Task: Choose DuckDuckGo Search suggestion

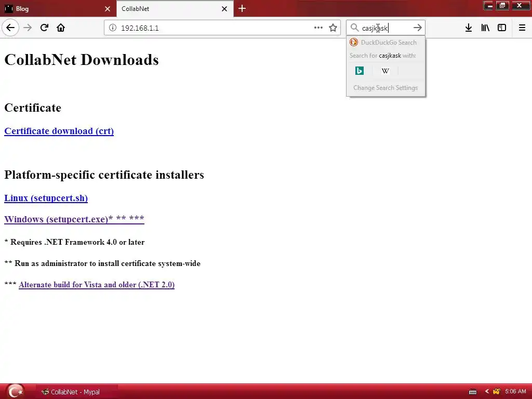Action: [386, 43]
